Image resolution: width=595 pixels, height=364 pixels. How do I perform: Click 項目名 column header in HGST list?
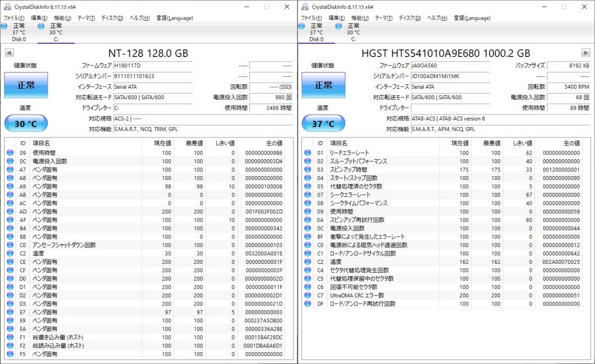(x=383, y=143)
